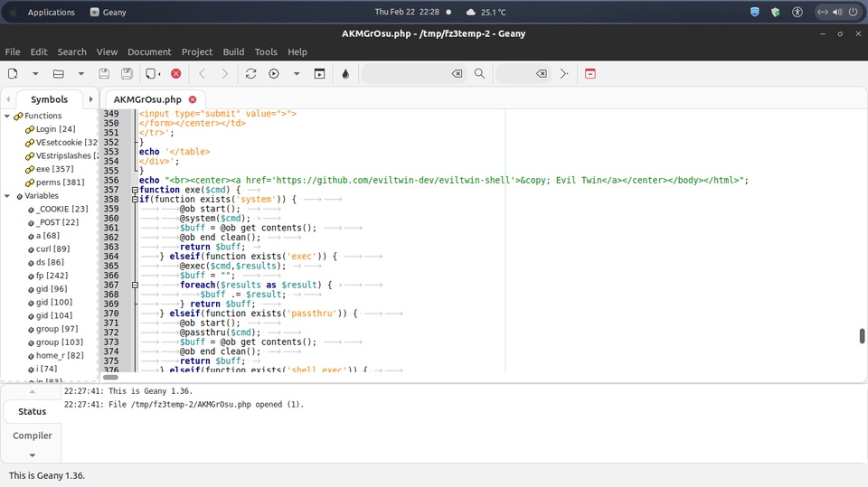Screen dimensions: 868x487
Task: Click the editor vertical scrollbar thumb
Action: pos(862,336)
